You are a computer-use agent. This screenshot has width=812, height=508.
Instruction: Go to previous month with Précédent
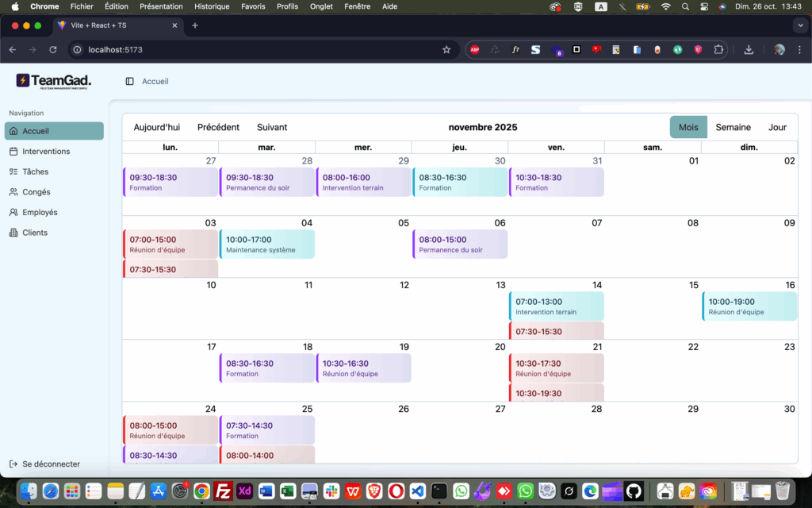pyautogui.click(x=218, y=127)
